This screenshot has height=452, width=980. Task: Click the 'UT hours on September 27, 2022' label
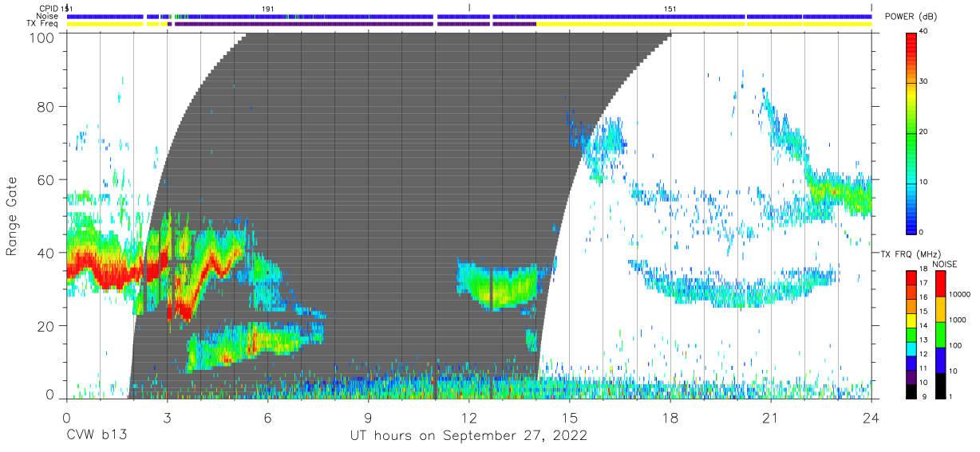point(468,436)
